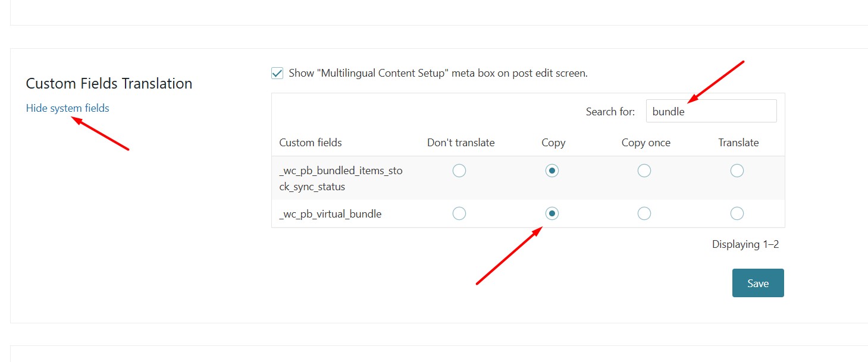Click the Hide system fields link
This screenshot has height=362, width=868.
click(x=68, y=108)
